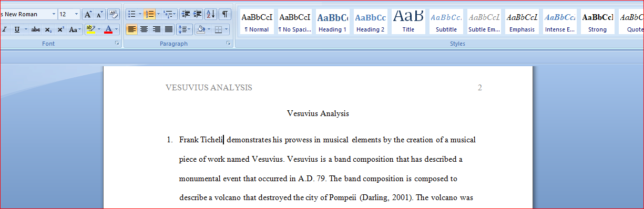Apply italic formatting
Image resolution: width=644 pixels, height=209 pixels.
(5, 29)
